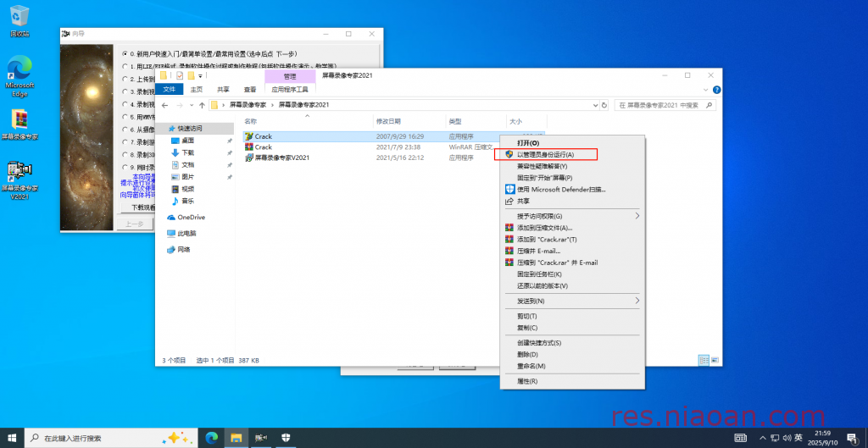Click the WinRAR icon beside 添加到压缩文件(A)...

point(509,227)
